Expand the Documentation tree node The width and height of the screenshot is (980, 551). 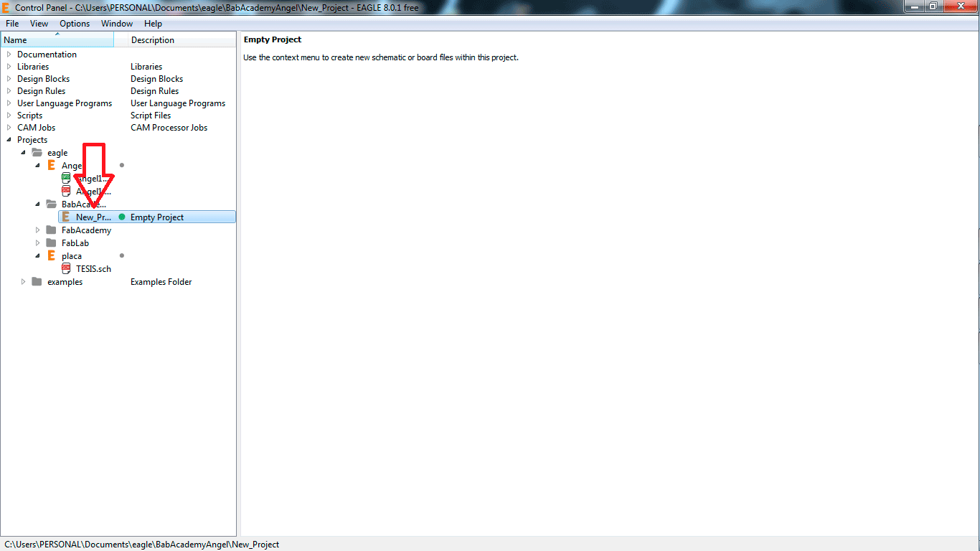coord(9,55)
